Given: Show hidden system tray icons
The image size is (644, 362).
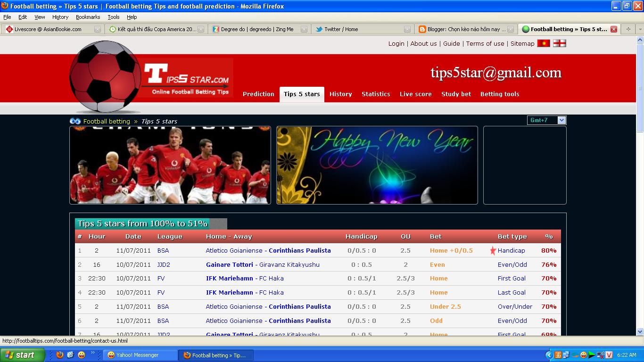Looking at the screenshot, I should [x=549, y=355].
